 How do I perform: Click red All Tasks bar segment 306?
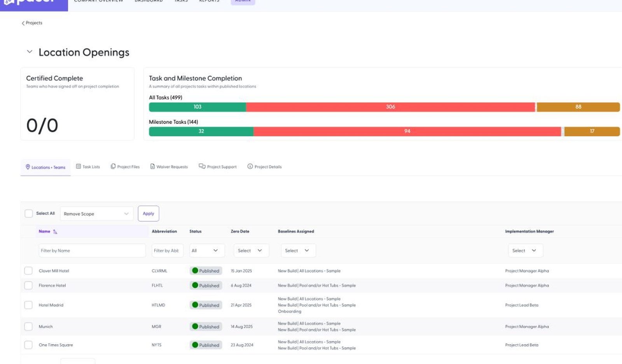(391, 107)
